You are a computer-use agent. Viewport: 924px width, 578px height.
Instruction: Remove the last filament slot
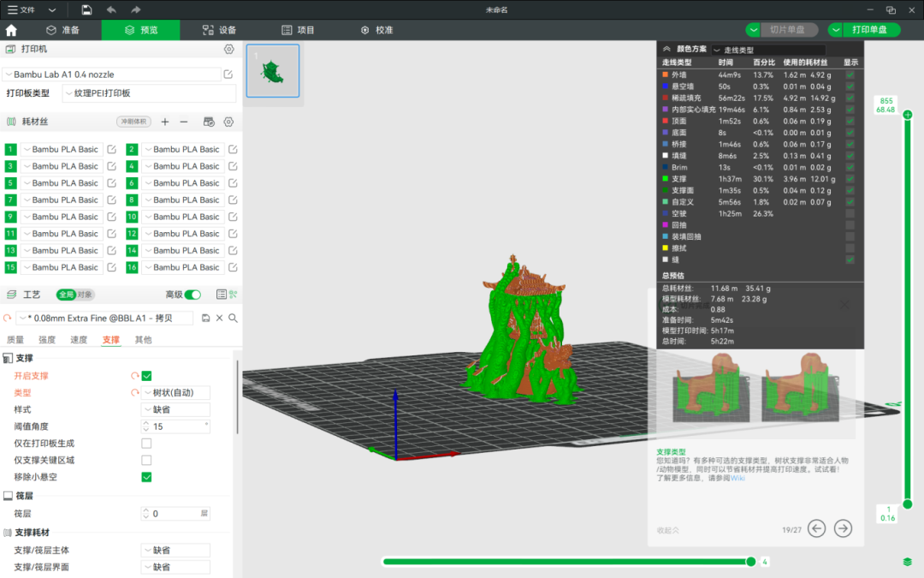click(x=184, y=122)
